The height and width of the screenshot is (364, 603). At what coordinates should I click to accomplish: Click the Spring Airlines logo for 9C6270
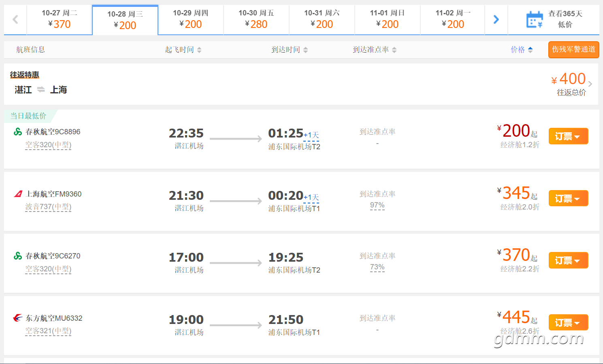point(18,256)
